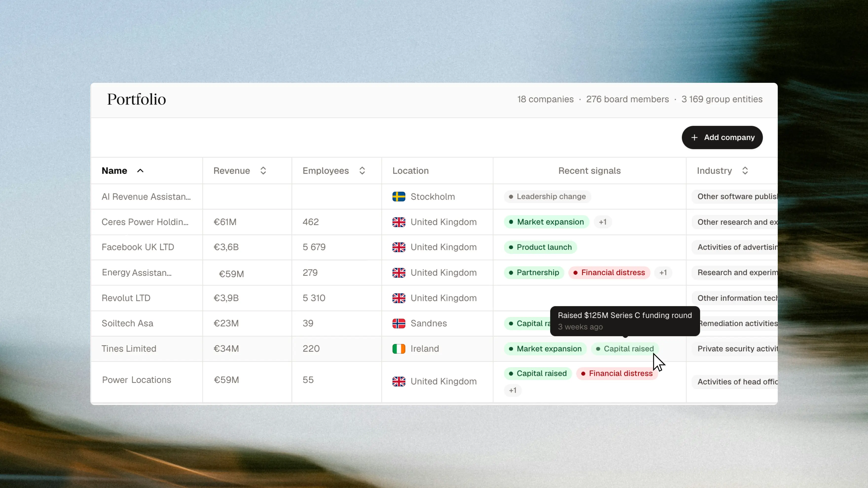Click Capital raised tag in Power Locations row
Viewport: 868px width, 488px height.
tap(538, 373)
